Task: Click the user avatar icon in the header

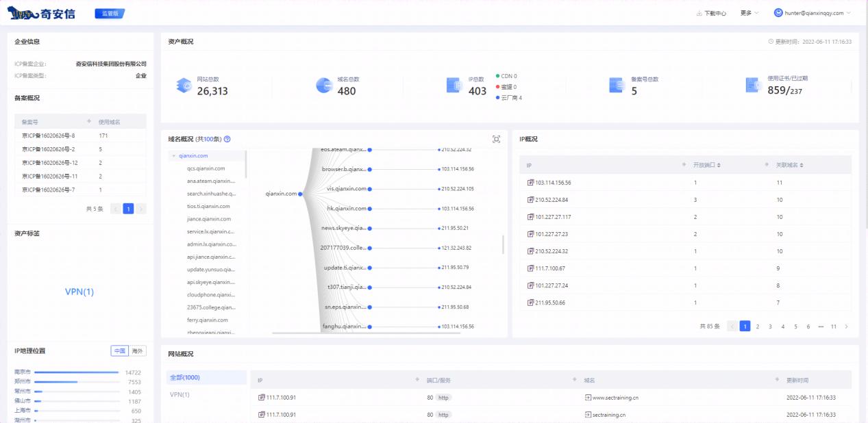Action: [778, 13]
